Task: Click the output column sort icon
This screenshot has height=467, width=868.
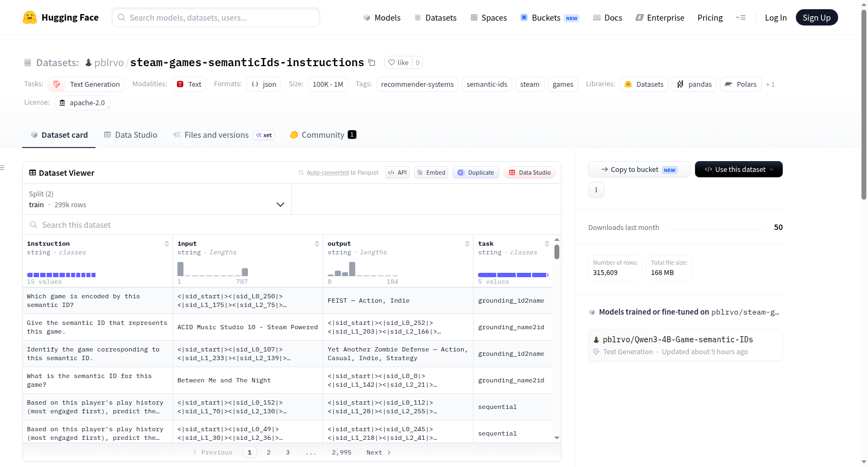Action: click(x=467, y=244)
